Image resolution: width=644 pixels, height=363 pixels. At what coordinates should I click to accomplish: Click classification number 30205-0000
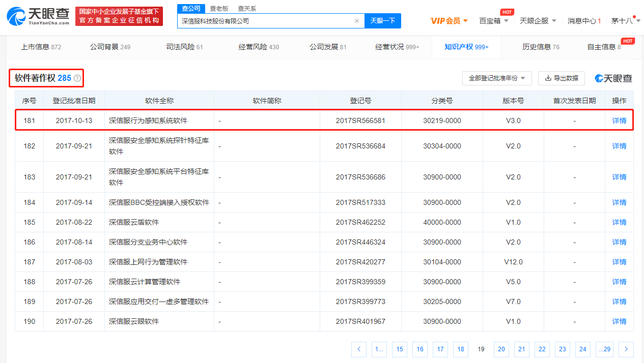coord(442,301)
